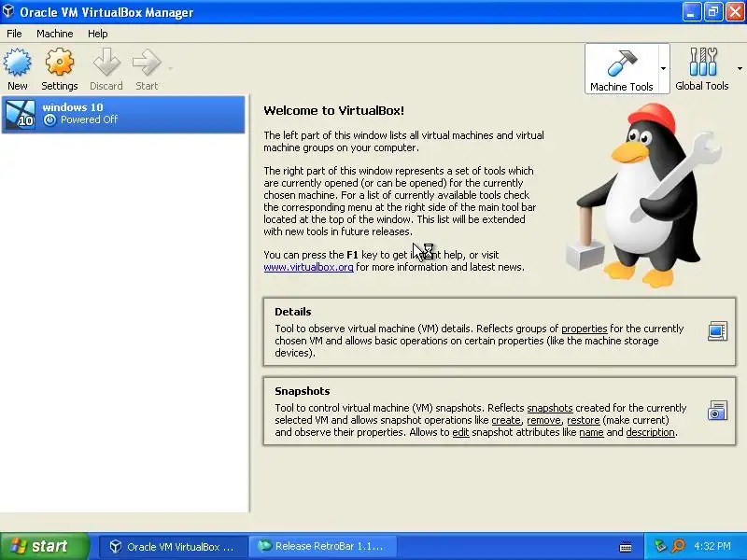The height and width of the screenshot is (560, 747).
Task: Click the Powered Off state icon
Action: (x=49, y=120)
